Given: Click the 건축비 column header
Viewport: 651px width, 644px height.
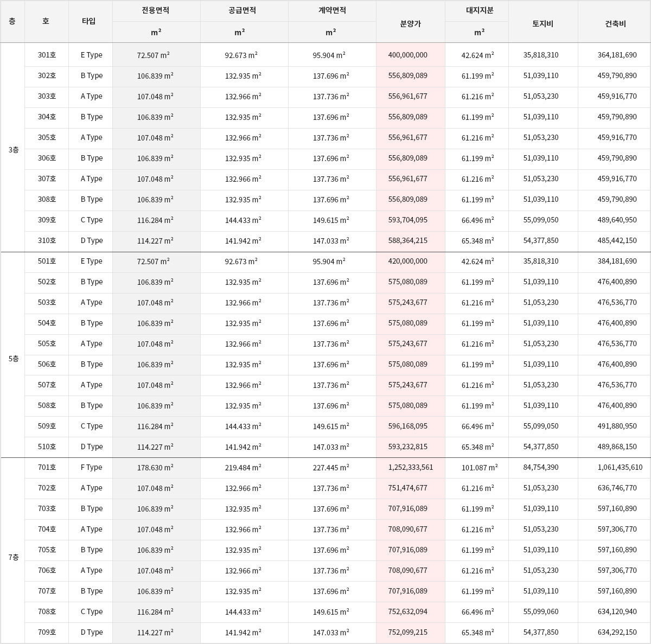Looking at the screenshot, I should pos(615,23).
